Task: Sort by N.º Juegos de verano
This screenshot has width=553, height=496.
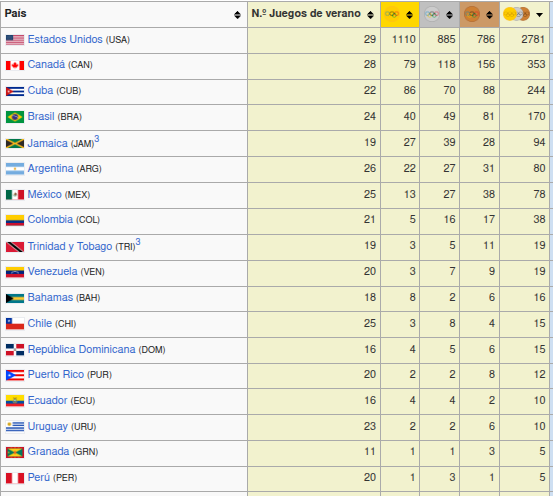Action: 370,14
